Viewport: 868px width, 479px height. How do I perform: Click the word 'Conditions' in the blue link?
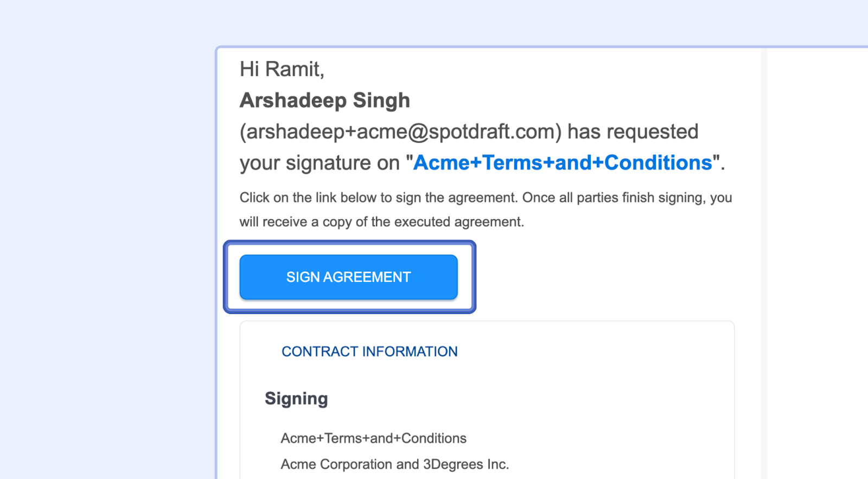(658, 163)
